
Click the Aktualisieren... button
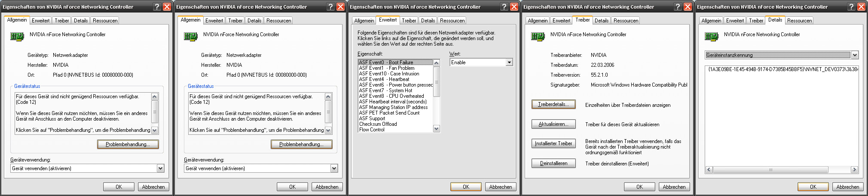[553, 124]
